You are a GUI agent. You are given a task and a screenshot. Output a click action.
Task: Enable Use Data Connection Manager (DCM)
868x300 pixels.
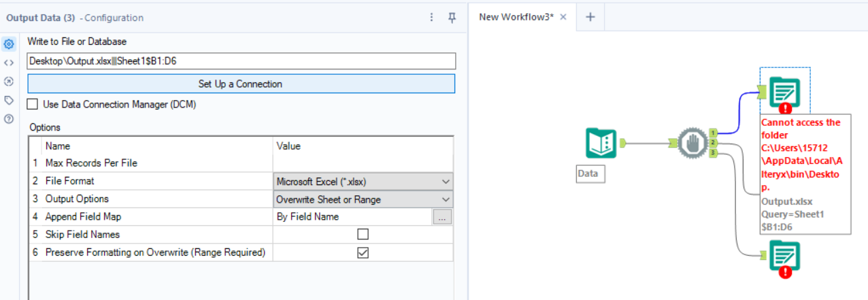click(33, 104)
